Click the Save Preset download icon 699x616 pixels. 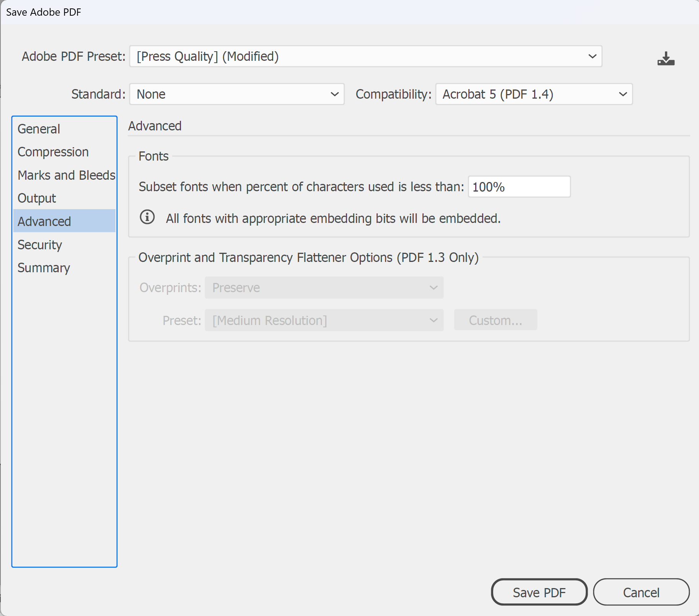666,59
